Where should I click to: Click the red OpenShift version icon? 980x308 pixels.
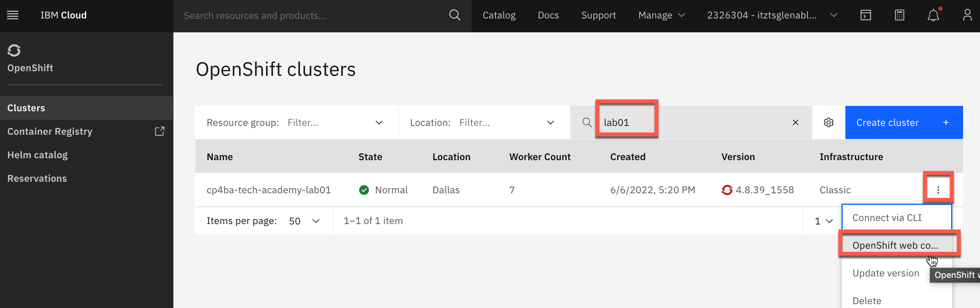point(727,190)
